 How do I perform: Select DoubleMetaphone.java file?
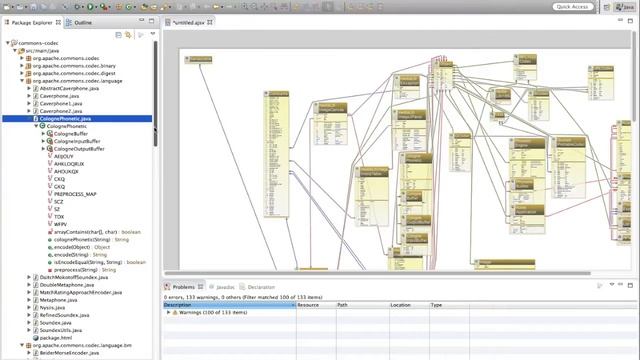(67, 285)
